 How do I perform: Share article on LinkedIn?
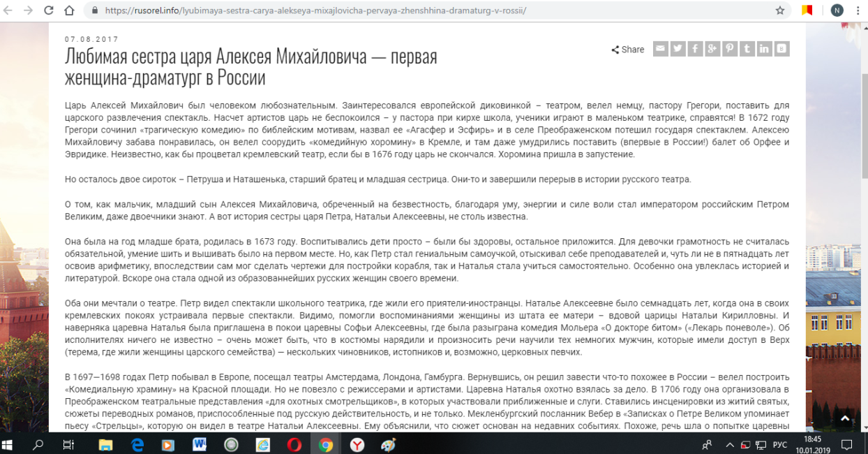[765, 49]
